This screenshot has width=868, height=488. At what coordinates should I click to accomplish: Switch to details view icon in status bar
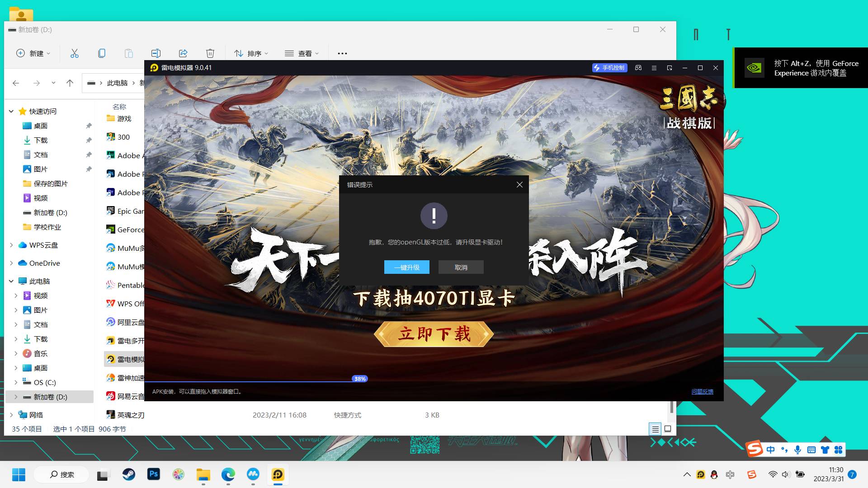coord(655,429)
